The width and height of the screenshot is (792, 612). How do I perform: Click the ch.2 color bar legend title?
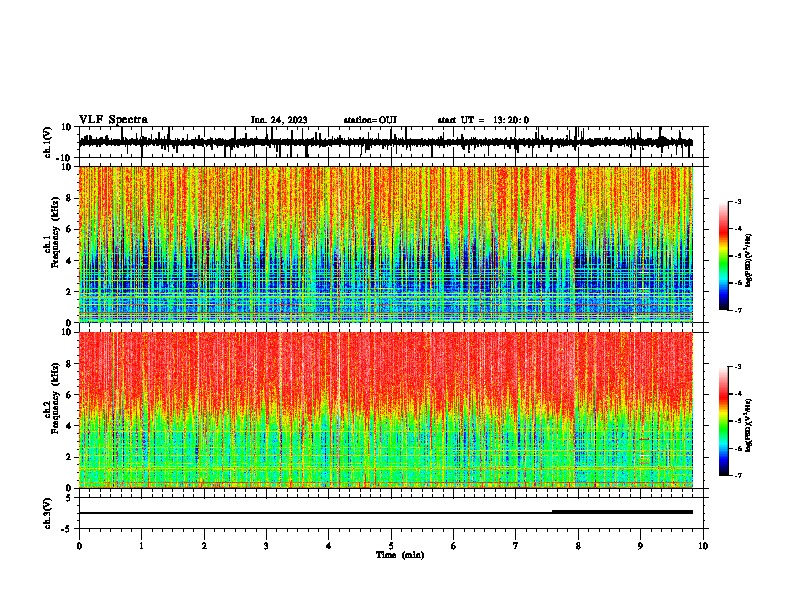coord(749,425)
